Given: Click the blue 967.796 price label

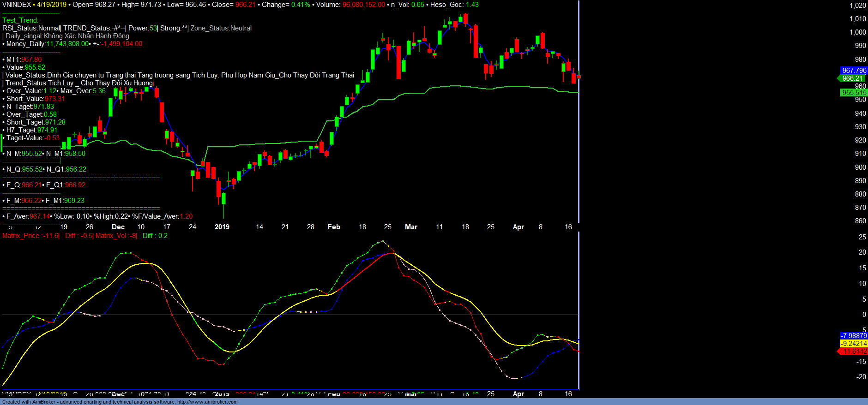Looking at the screenshot, I should [854, 71].
